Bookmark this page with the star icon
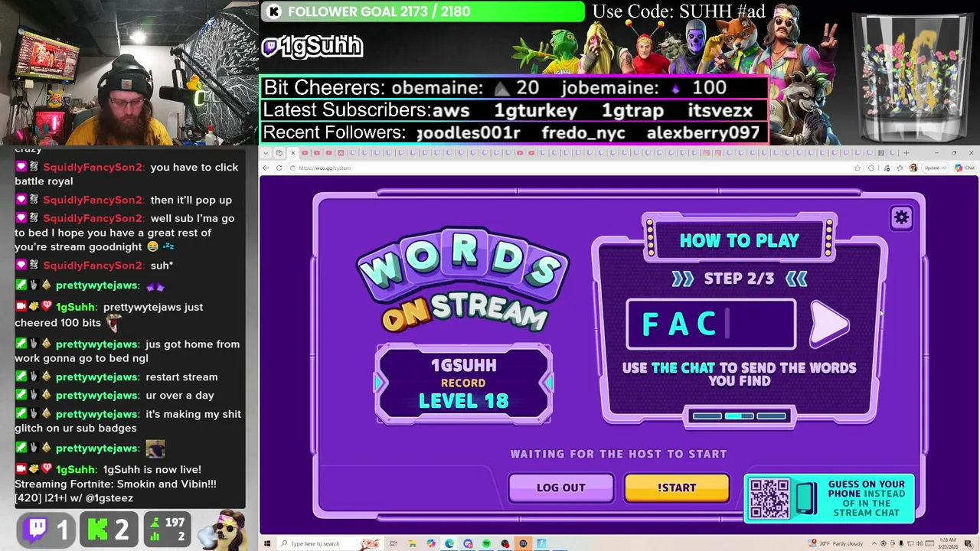The image size is (980, 551). click(857, 168)
